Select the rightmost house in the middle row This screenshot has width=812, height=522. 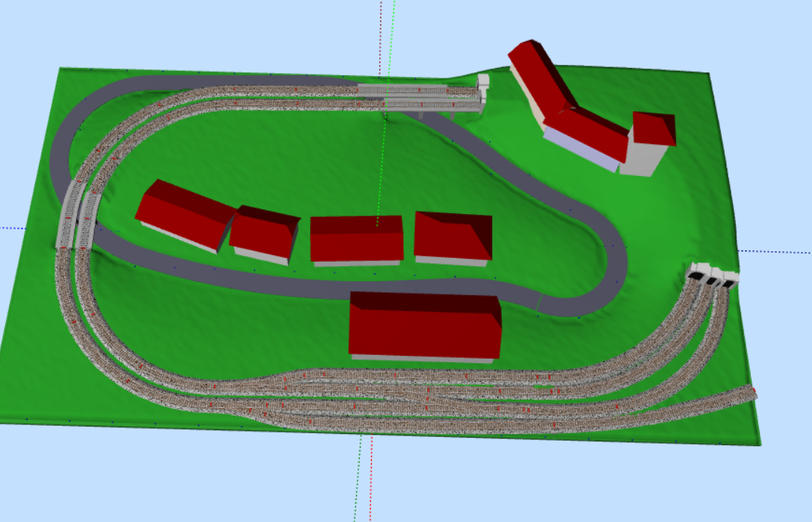[x=453, y=236]
